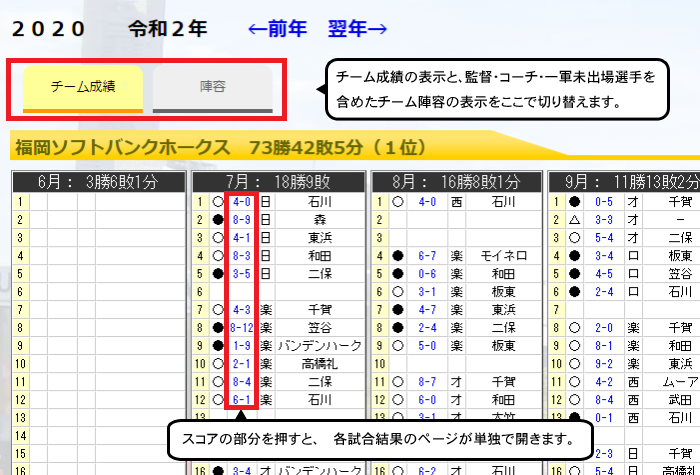This screenshot has width=700, height=475.
Task: Click the 9月 month header
Action: [625, 182]
